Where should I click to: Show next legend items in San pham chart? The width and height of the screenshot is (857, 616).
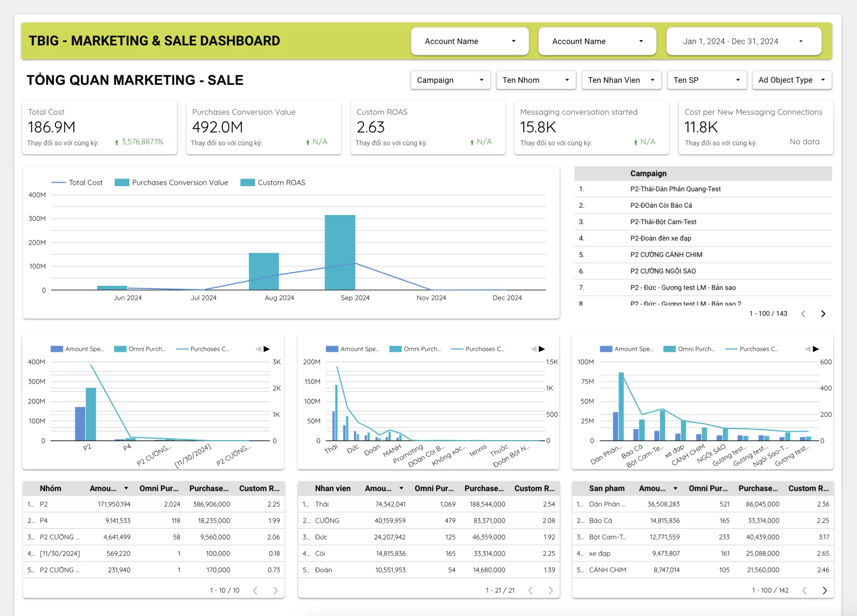815,349
